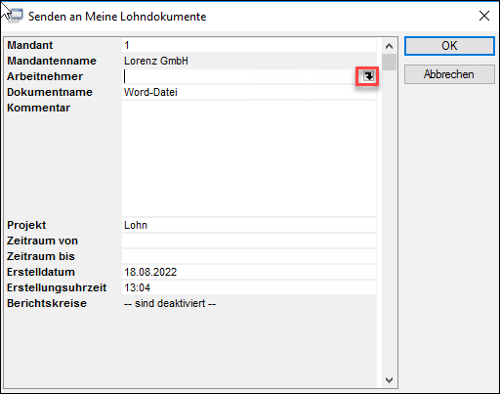Click the Erstellungsuhrzeit label
Image resolution: width=500 pixels, height=394 pixels.
(57, 287)
